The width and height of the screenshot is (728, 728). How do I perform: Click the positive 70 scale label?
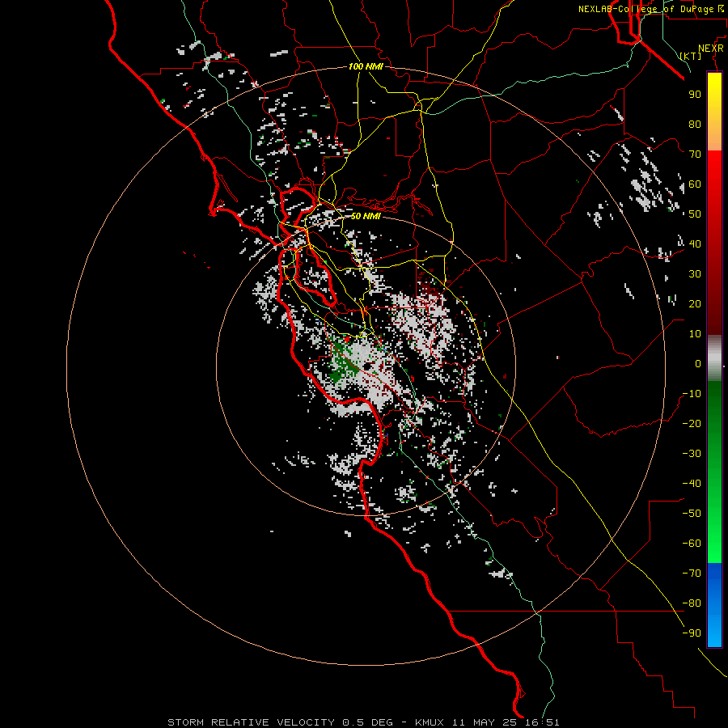[695, 154]
